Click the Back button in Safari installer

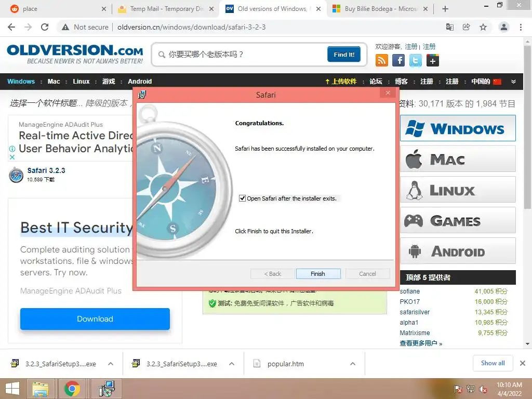click(272, 274)
